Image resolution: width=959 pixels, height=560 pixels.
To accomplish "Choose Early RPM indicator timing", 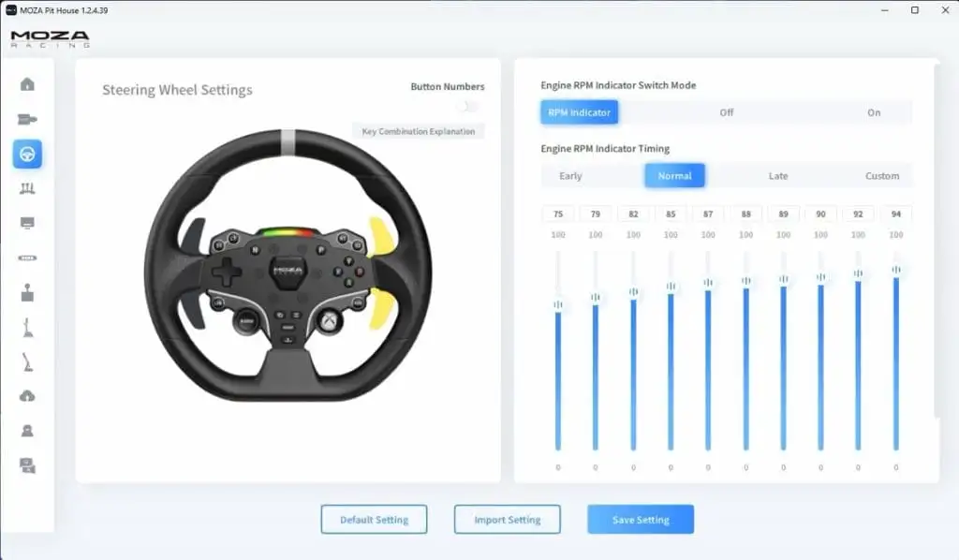I will point(570,176).
